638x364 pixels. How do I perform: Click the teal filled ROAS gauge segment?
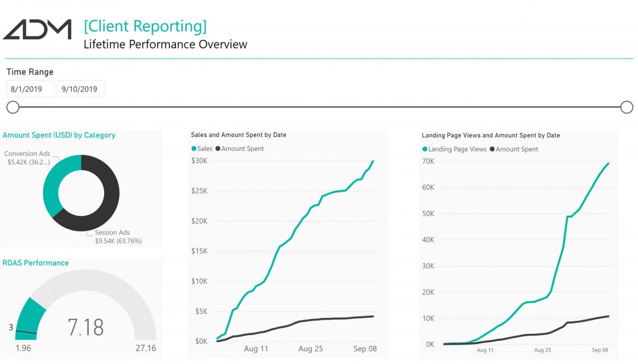pos(30,319)
